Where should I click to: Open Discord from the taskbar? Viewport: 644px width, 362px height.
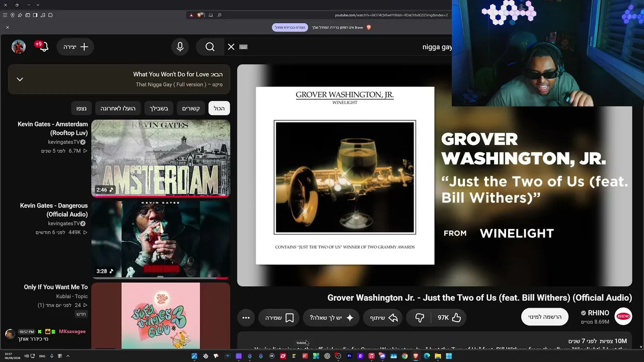click(382, 356)
